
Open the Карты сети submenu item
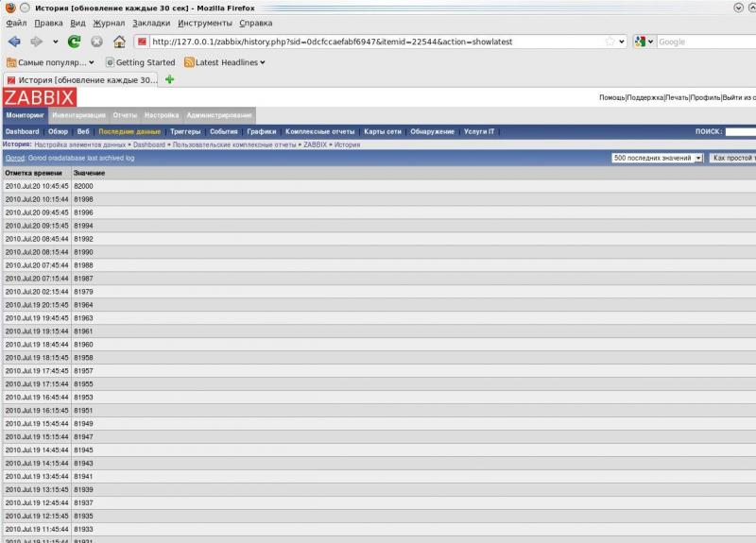pos(383,131)
